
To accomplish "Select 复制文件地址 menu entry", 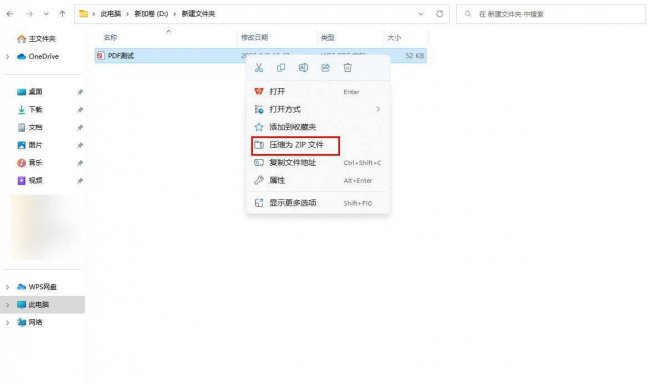I will coord(318,163).
